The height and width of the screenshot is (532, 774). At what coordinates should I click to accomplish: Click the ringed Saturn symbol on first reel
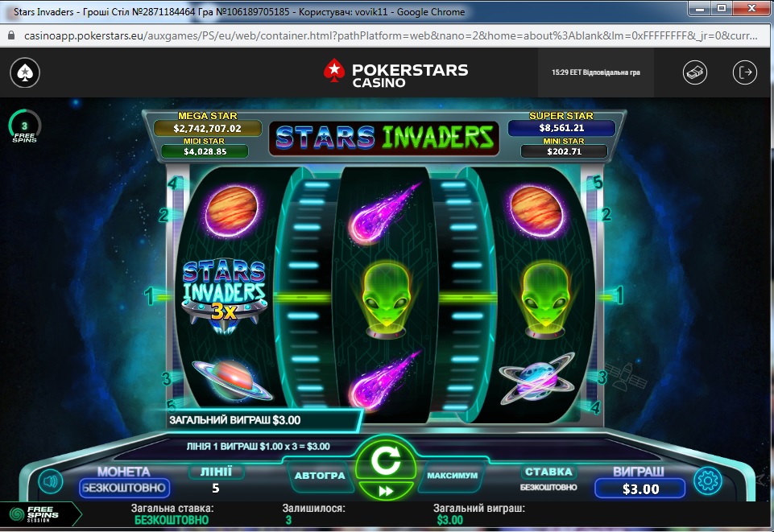(231, 380)
